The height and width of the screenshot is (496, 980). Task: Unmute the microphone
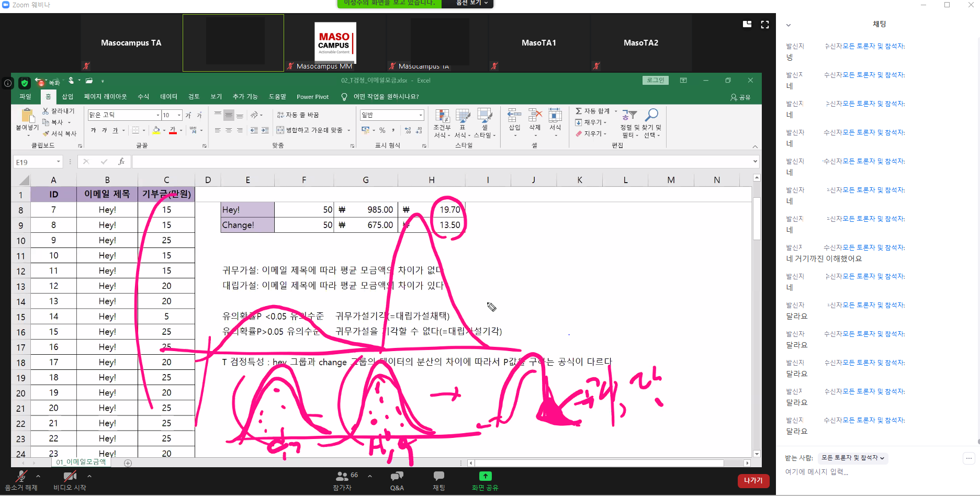21,476
